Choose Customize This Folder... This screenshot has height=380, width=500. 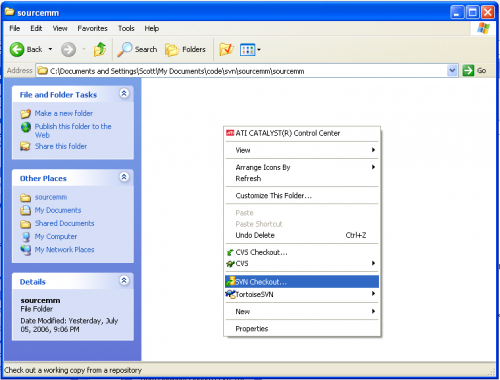(x=302, y=195)
